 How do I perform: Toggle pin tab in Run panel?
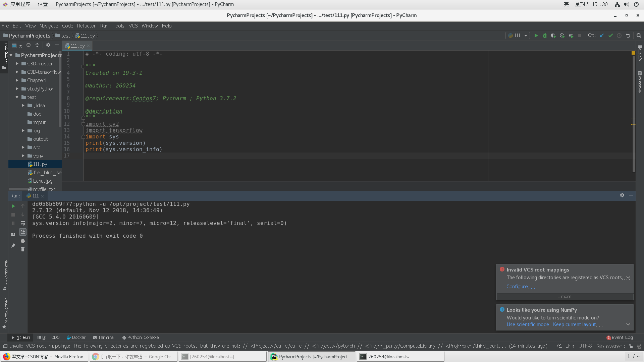(x=13, y=246)
